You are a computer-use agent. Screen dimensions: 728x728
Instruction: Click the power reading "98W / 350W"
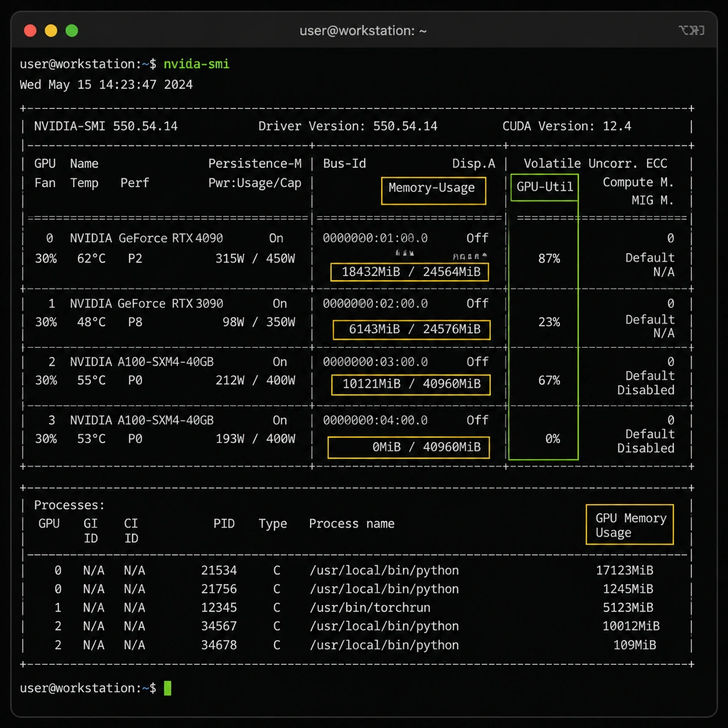pos(259,322)
